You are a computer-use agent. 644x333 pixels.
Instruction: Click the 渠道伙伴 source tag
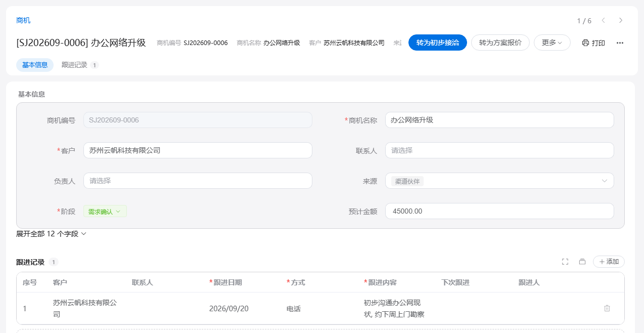pos(407,181)
